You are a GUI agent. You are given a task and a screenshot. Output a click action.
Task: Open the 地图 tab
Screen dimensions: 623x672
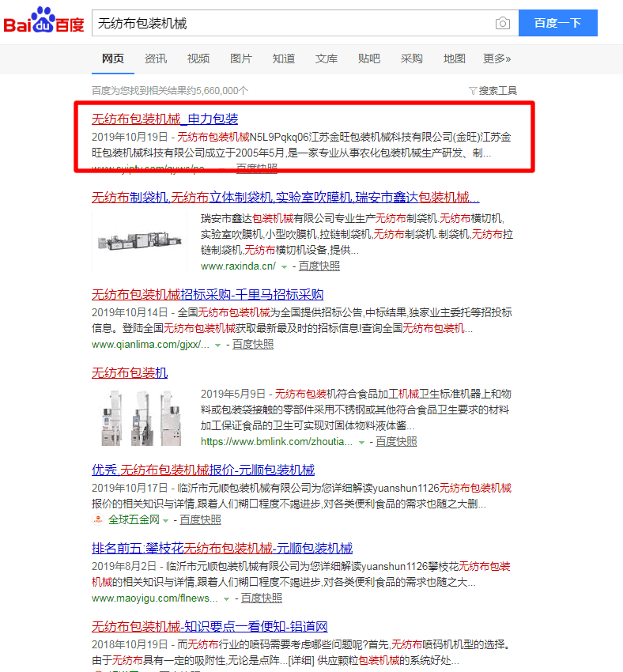454,59
